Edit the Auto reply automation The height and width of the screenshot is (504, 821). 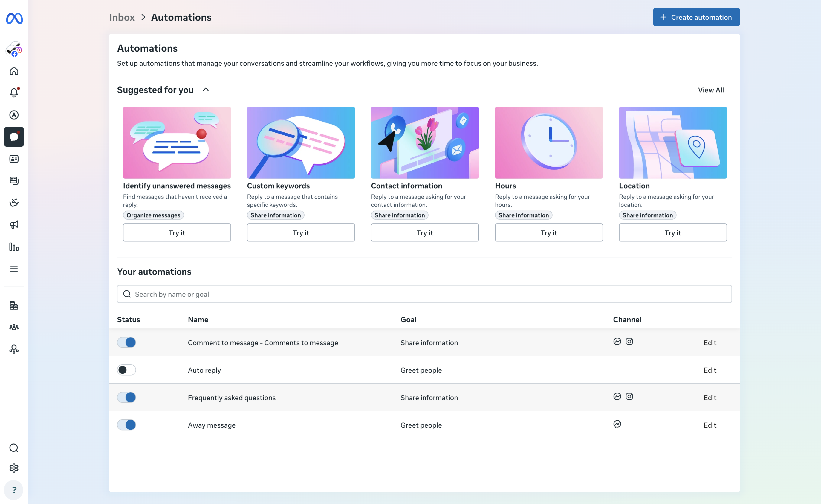(x=710, y=370)
